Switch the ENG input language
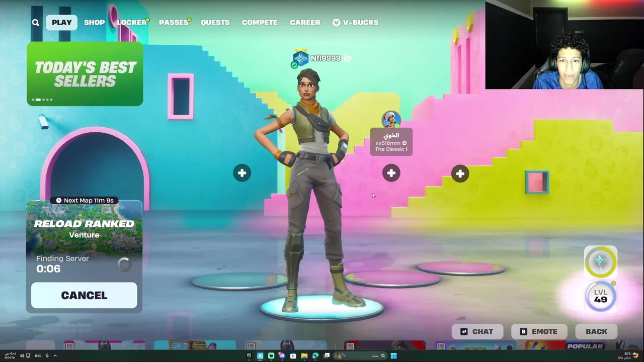The image size is (644, 362). tap(38, 355)
